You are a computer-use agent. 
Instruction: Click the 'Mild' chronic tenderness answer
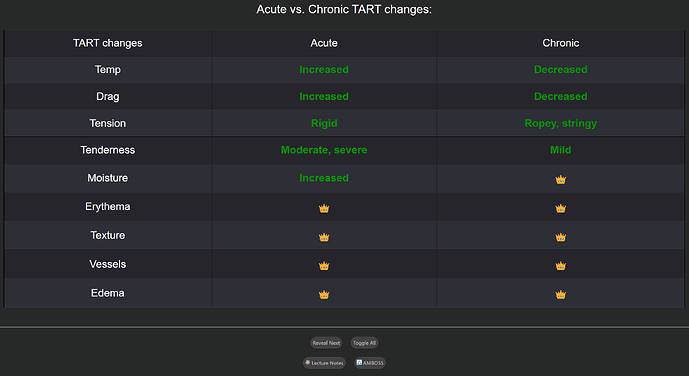pos(560,150)
